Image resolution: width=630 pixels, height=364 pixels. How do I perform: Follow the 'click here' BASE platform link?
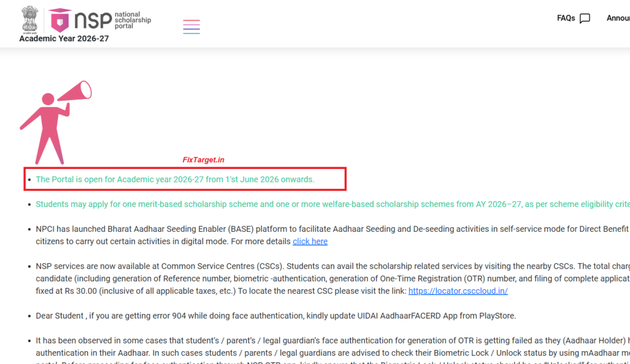[x=310, y=242]
